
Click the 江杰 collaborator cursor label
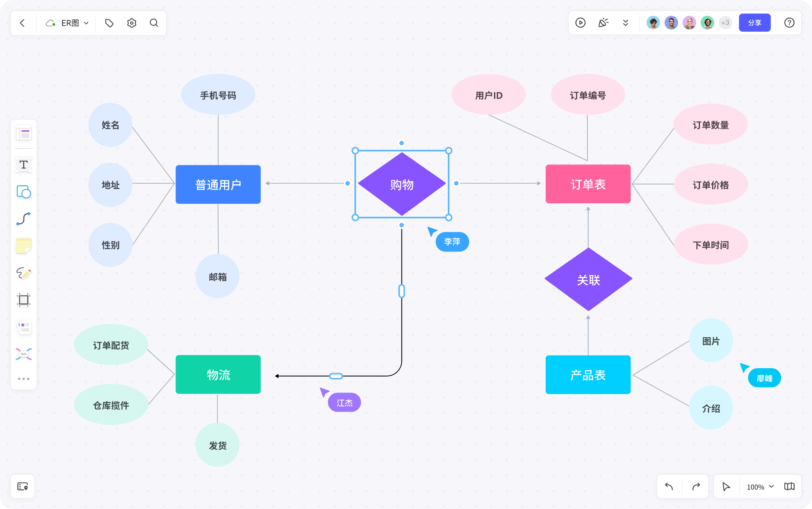click(x=344, y=403)
